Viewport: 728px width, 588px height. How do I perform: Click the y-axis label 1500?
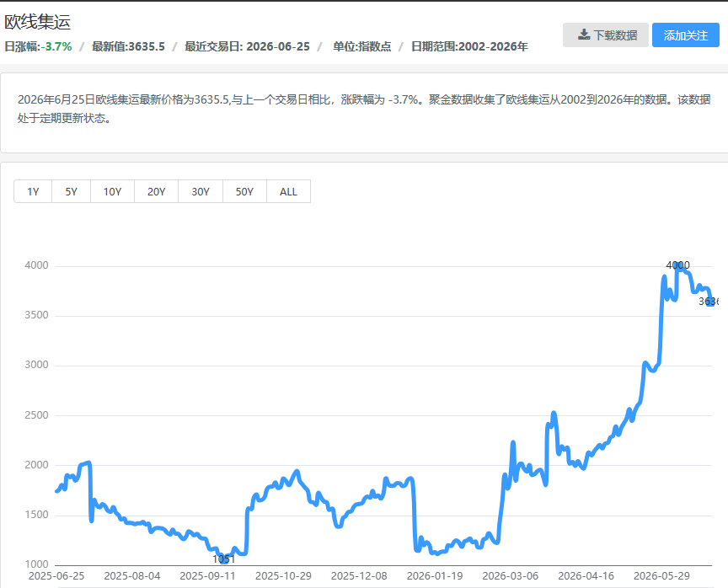37,514
